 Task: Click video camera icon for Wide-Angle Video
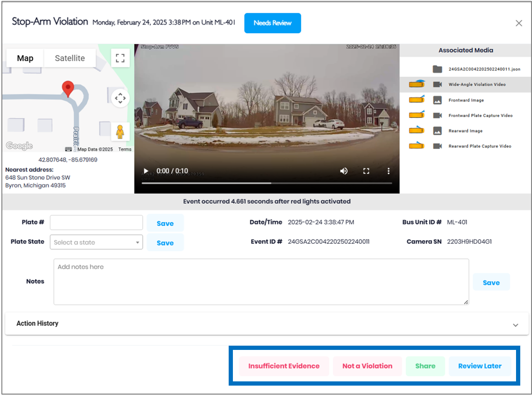click(x=437, y=85)
